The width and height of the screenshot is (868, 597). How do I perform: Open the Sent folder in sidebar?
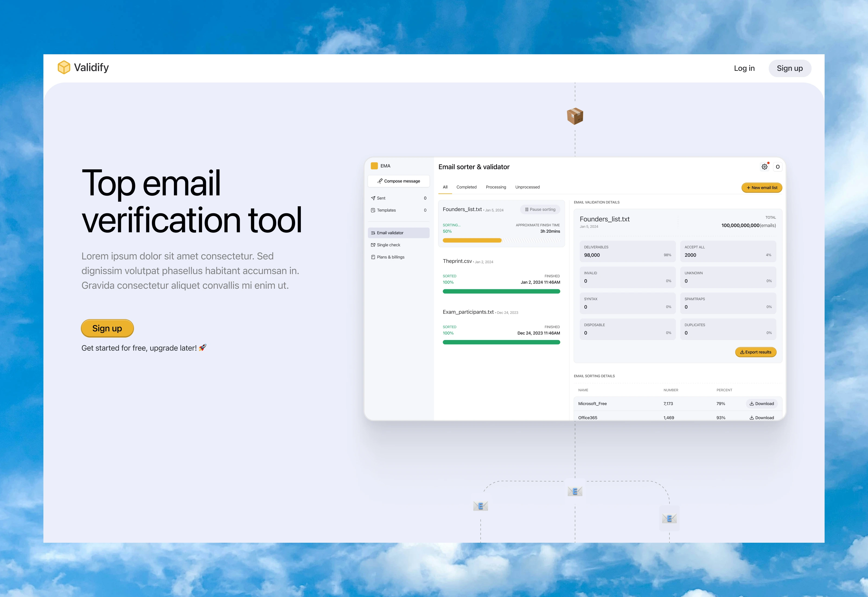tap(381, 198)
